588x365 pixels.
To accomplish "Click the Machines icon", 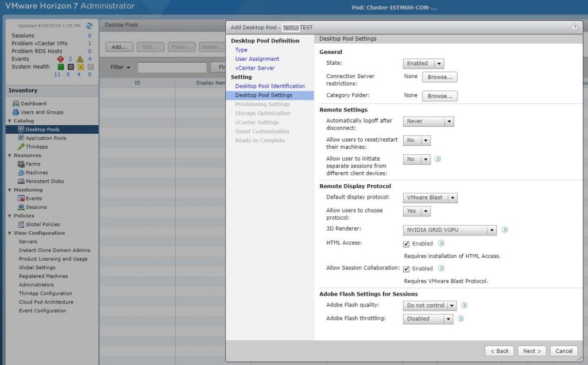I will click(x=21, y=172).
